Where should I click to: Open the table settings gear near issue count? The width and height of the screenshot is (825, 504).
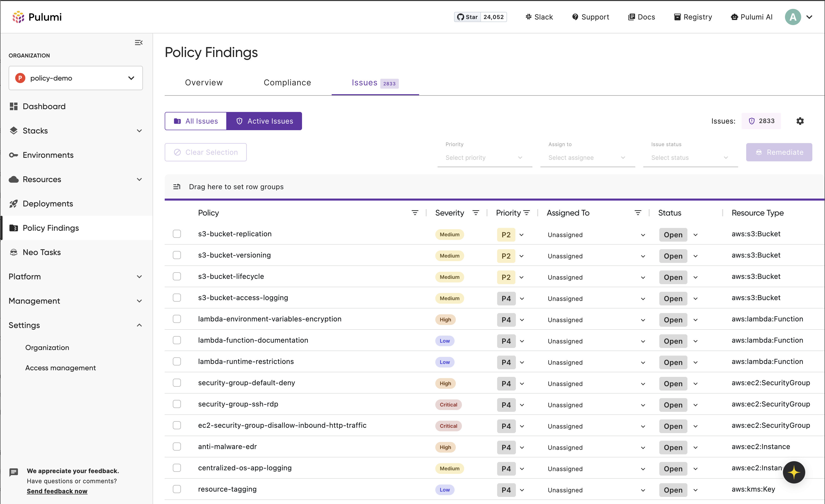800,121
